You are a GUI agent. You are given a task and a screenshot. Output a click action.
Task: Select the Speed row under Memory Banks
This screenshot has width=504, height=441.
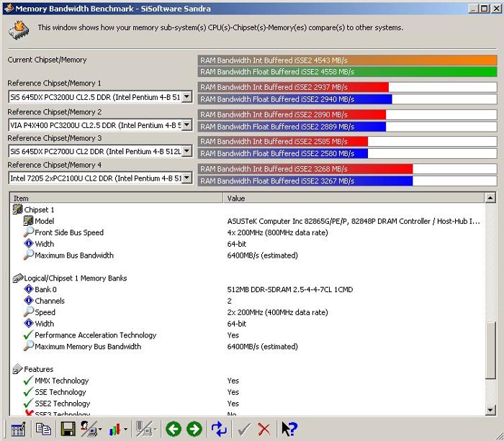pos(248,312)
